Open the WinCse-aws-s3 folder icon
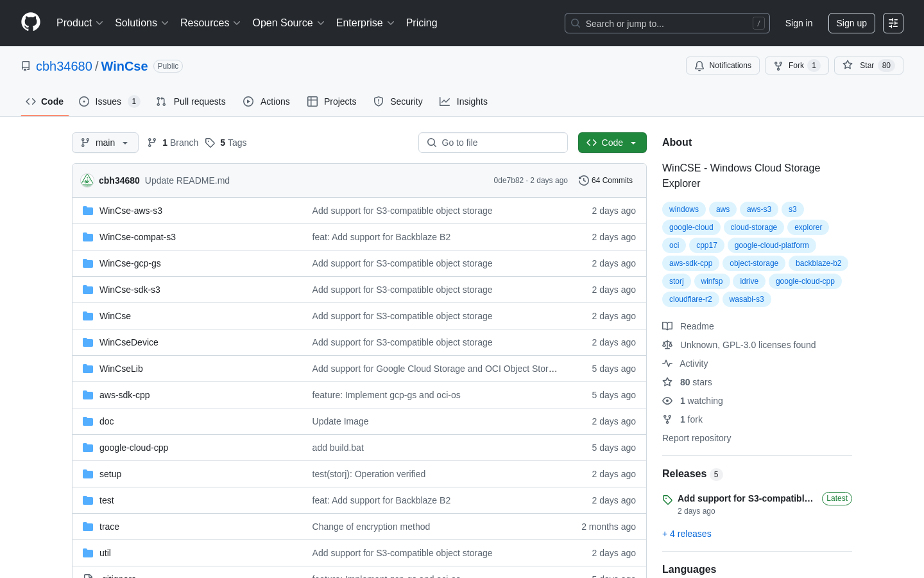 pos(88,211)
